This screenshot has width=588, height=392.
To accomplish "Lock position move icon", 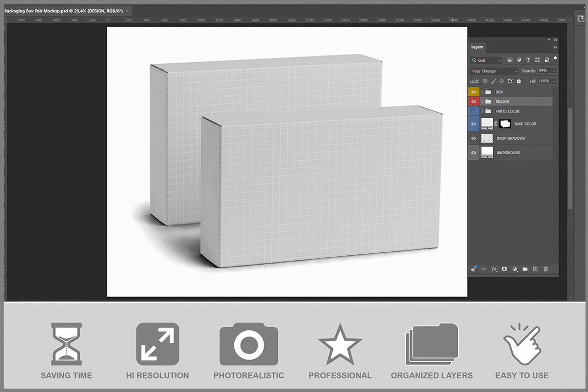I will tap(502, 81).
